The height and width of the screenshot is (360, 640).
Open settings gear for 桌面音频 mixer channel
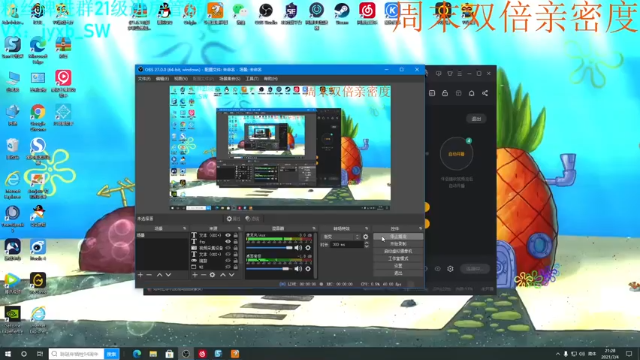pyautogui.click(x=308, y=269)
